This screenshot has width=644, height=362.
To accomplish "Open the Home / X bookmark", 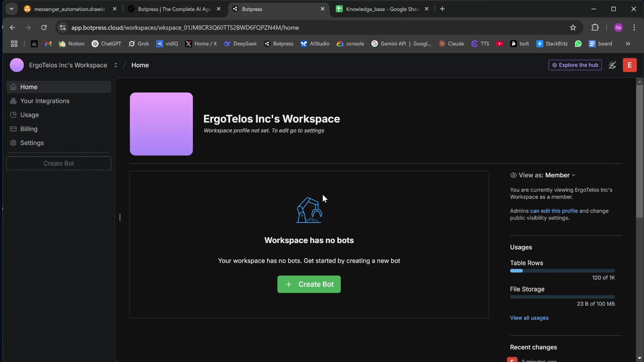I will (201, 44).
